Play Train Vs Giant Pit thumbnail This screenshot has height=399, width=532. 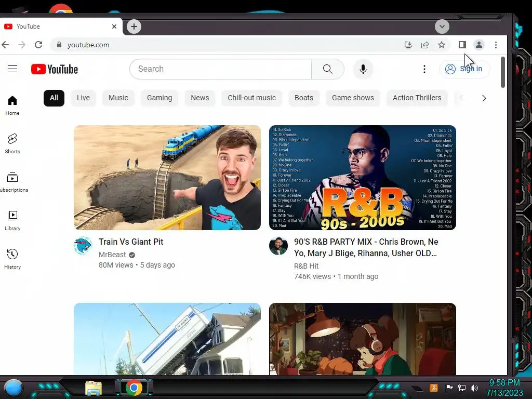point(167,178)
